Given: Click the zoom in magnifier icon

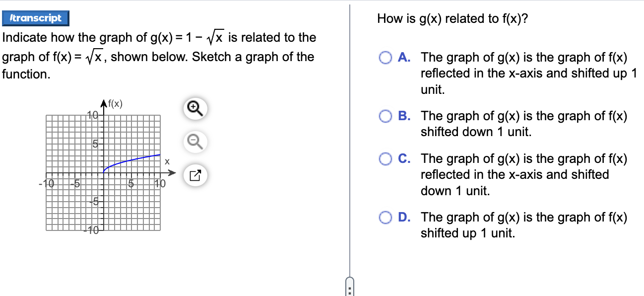Looking at the screenshot, I should coord(195,109).
